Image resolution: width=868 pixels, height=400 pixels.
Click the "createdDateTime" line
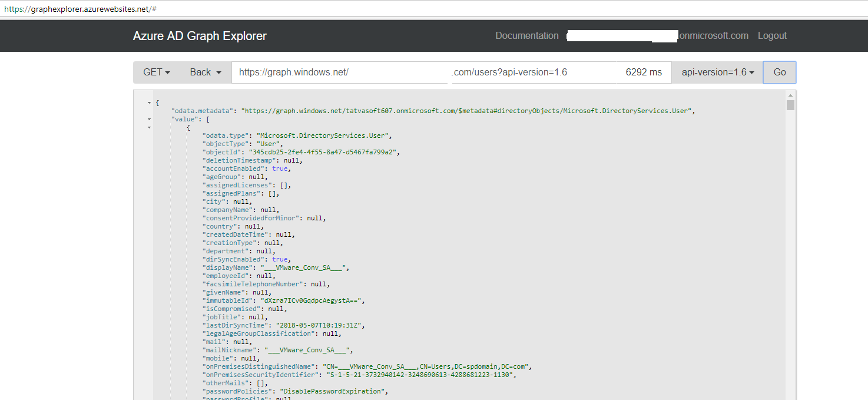[x=248, y=234]
